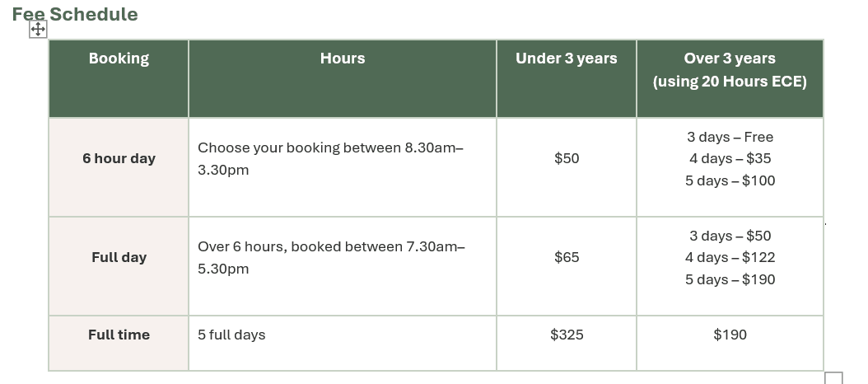Select the Full day row label

pyautogui.click(x=119, y=257)
